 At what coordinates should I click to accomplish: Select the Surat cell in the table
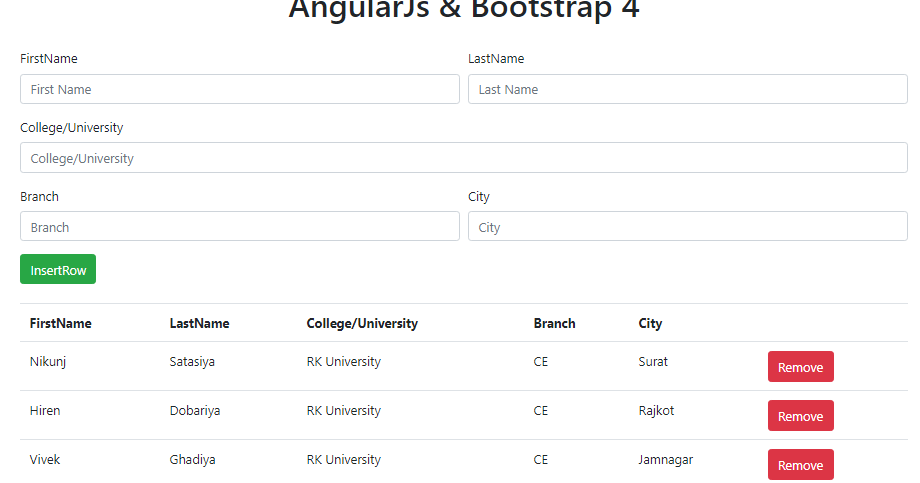653,362
